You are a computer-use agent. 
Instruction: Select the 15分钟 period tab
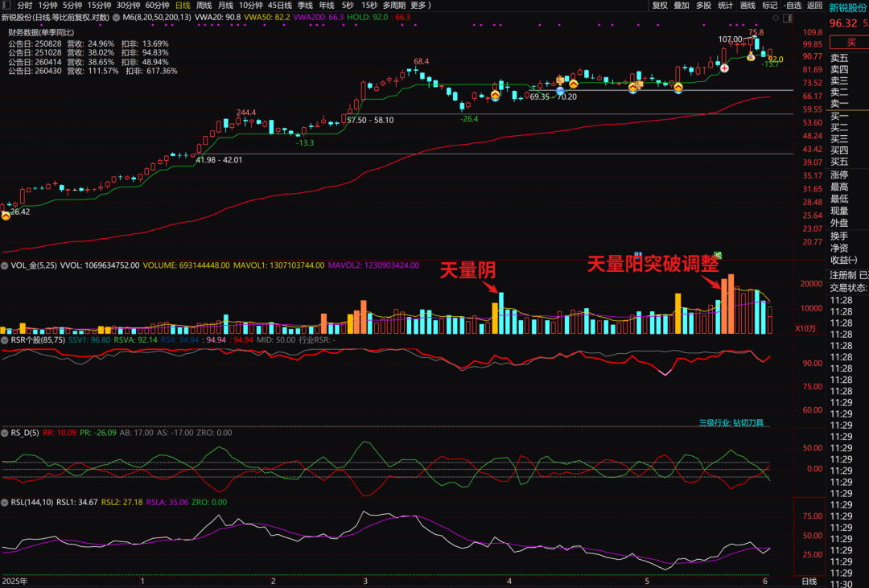(99, 5)
